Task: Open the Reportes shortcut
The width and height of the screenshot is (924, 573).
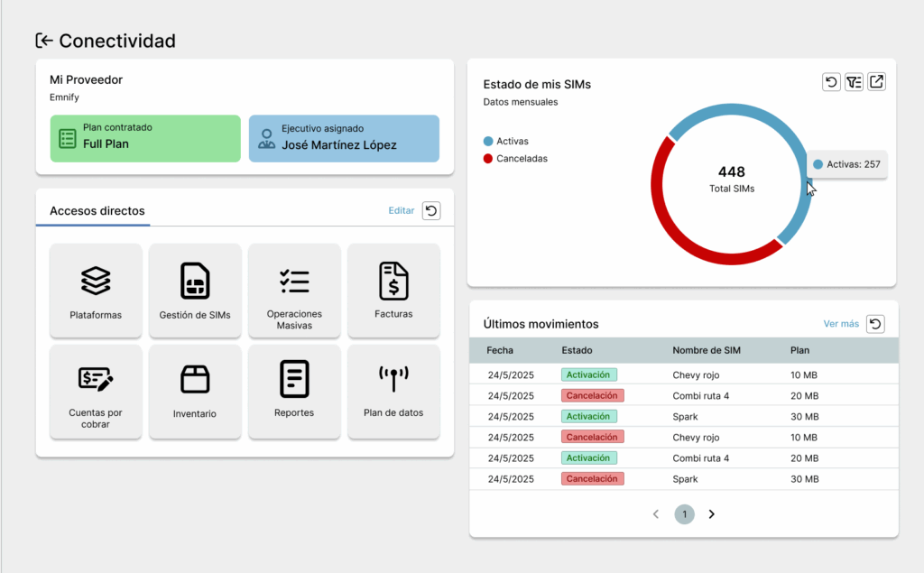Action: 294,391
